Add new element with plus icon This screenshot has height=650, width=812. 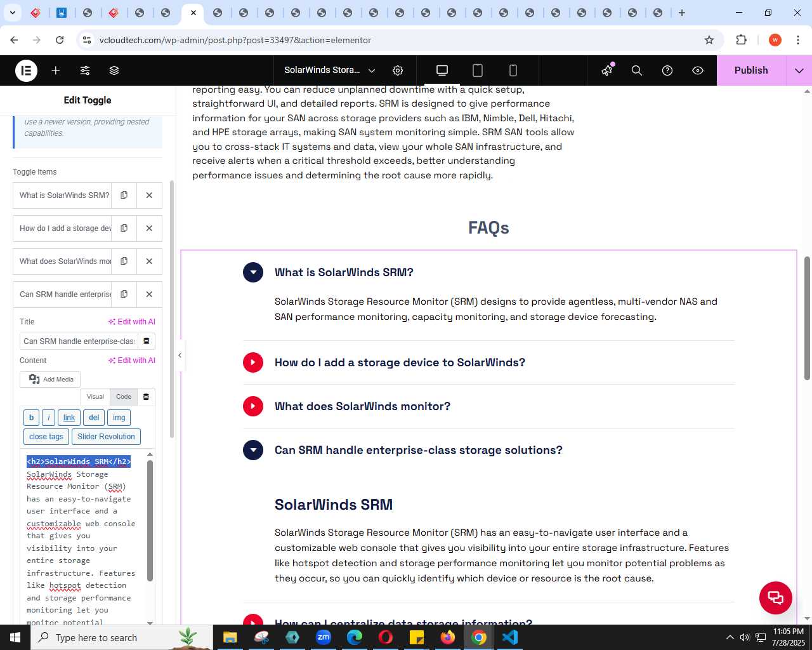coord(56,70)
